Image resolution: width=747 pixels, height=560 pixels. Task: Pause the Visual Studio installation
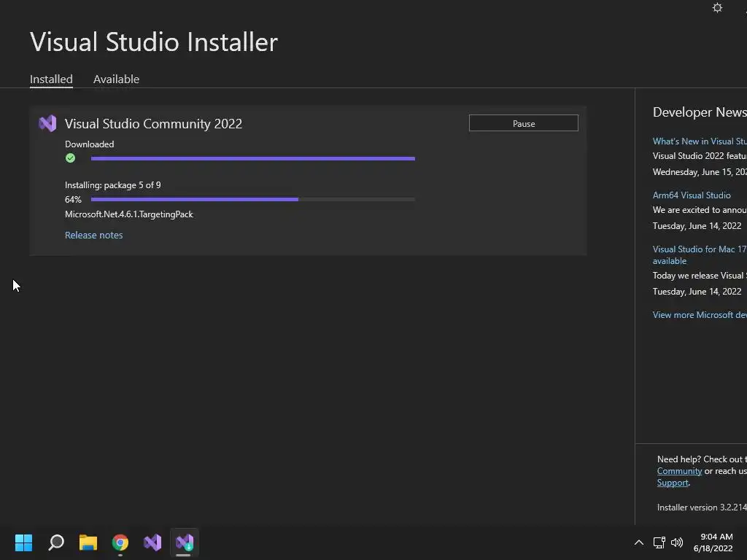[524, 123]
